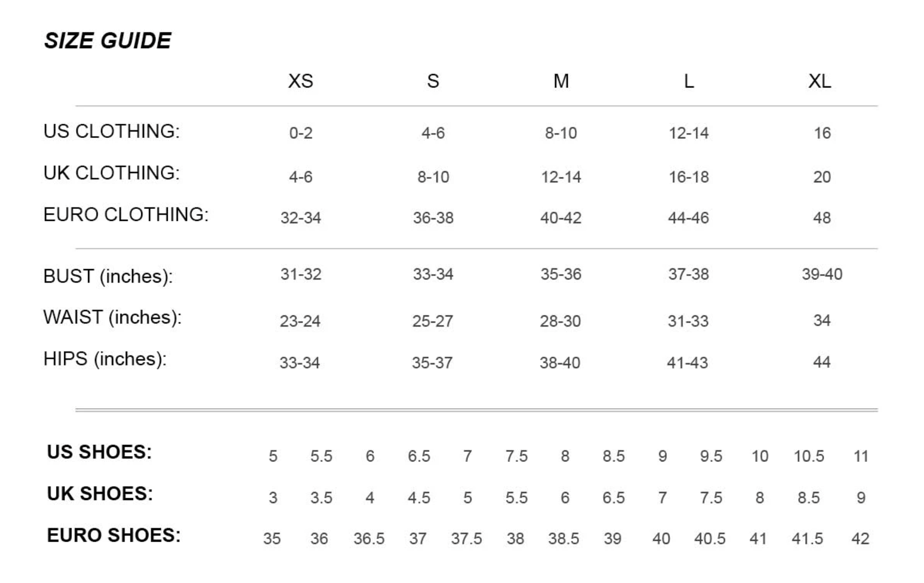The width and height of the screenshot is (924, 583).
Task: Click the WAIST (inches) row label
Action: 113,317
